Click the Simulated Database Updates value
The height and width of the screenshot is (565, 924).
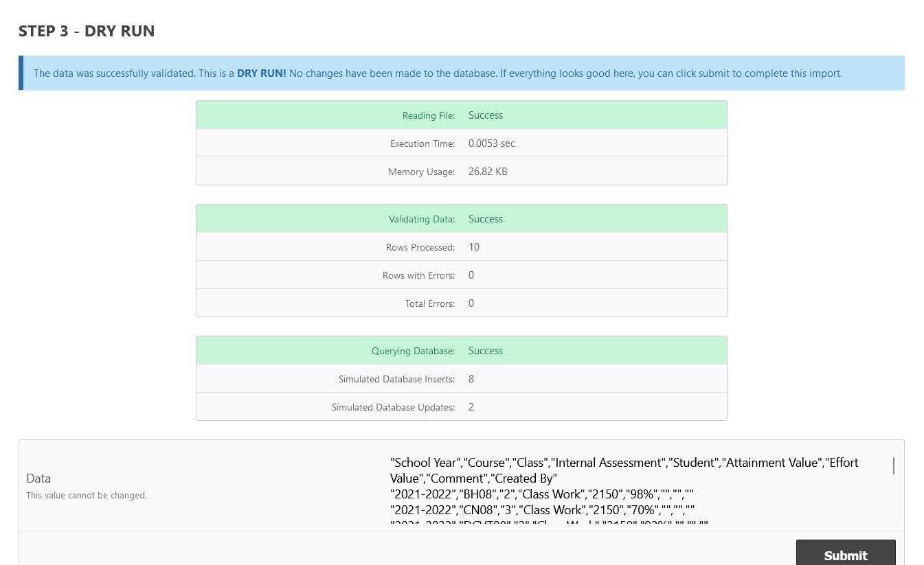471,407
